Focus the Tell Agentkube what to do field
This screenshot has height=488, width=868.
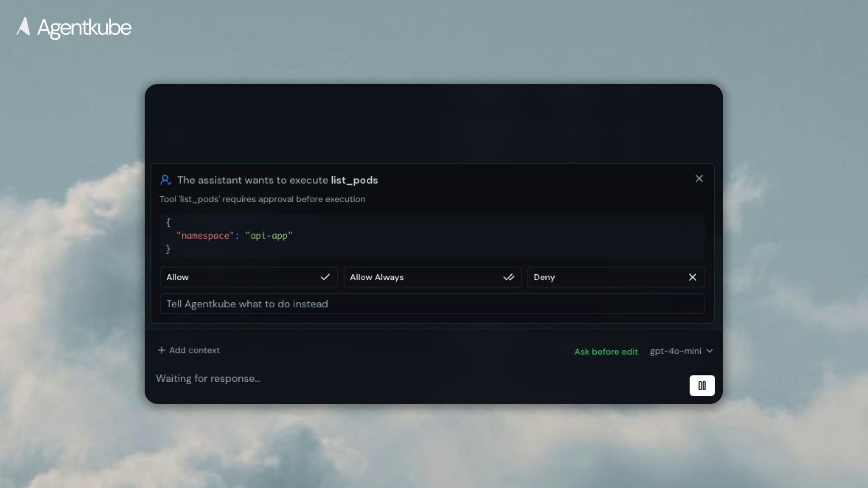pos(432,304)
